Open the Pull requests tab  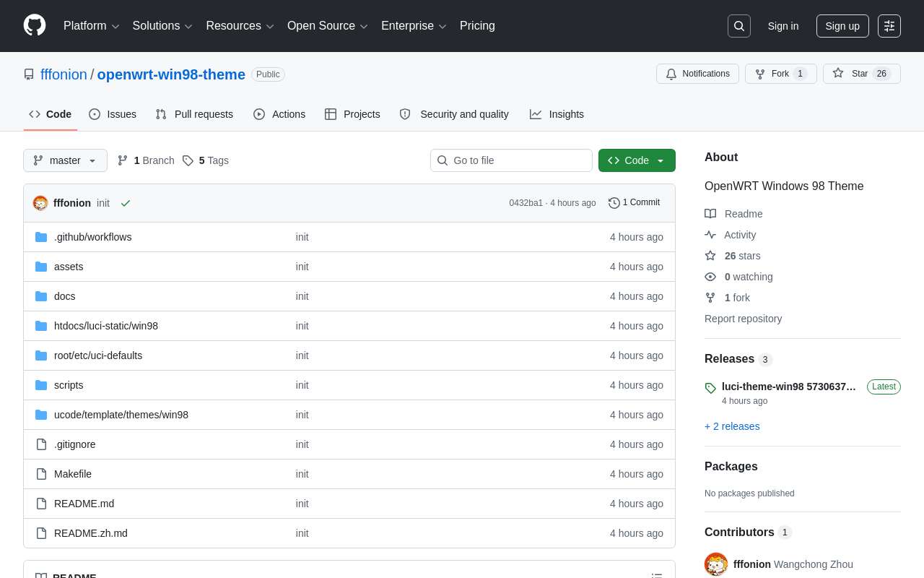pos(194,114)
